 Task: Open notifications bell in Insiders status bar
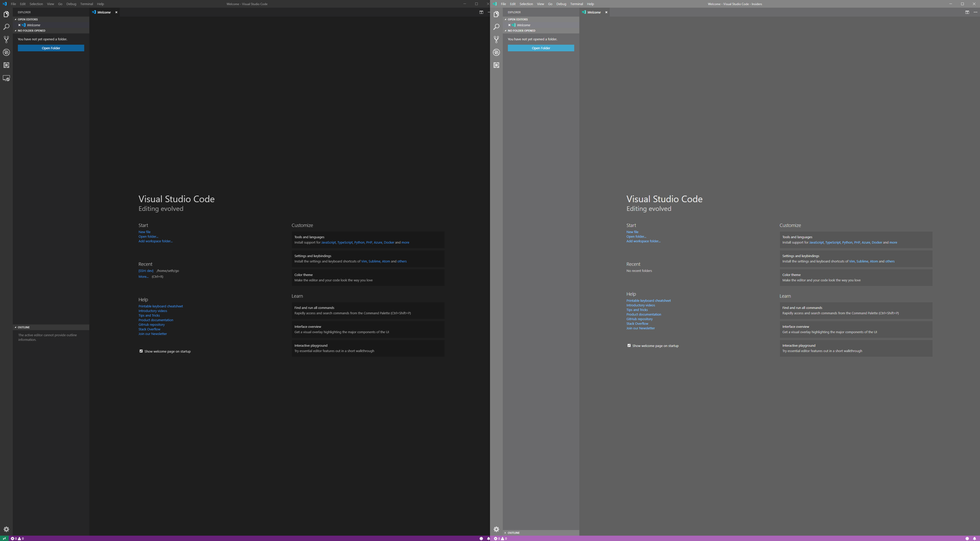974,538
